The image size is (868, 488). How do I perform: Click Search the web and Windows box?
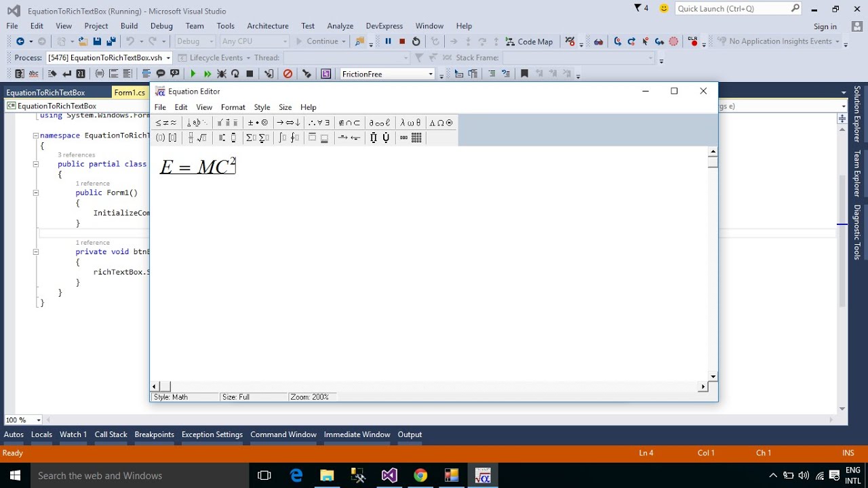tap(139, 476)
